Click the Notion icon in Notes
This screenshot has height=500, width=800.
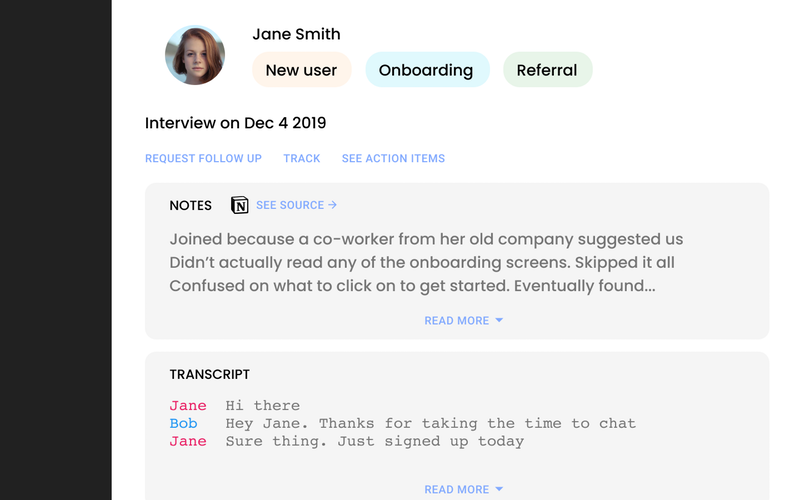[239, 205]
